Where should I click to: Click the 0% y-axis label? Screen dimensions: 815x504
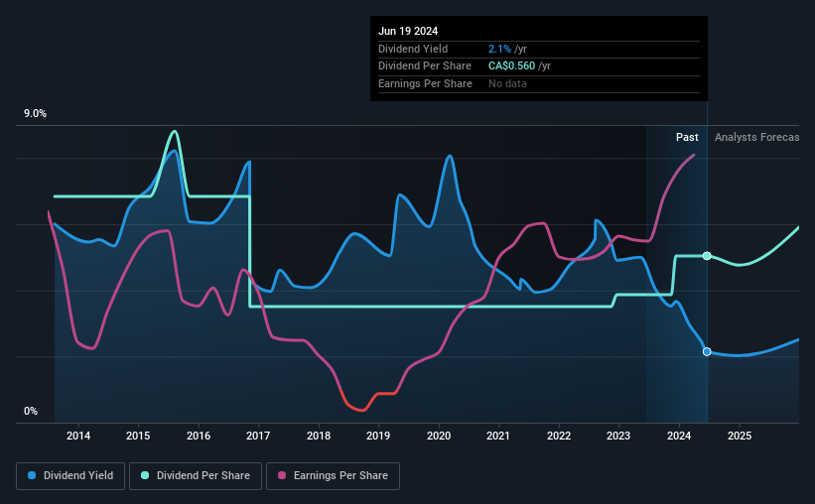click(x=31, y=411)
